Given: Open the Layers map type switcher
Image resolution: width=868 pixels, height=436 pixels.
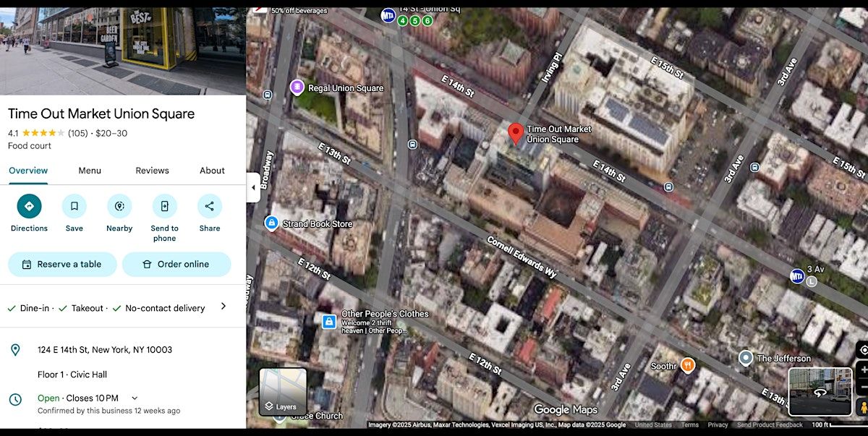Looking at the screenshot, I should (x=283, y=392).
